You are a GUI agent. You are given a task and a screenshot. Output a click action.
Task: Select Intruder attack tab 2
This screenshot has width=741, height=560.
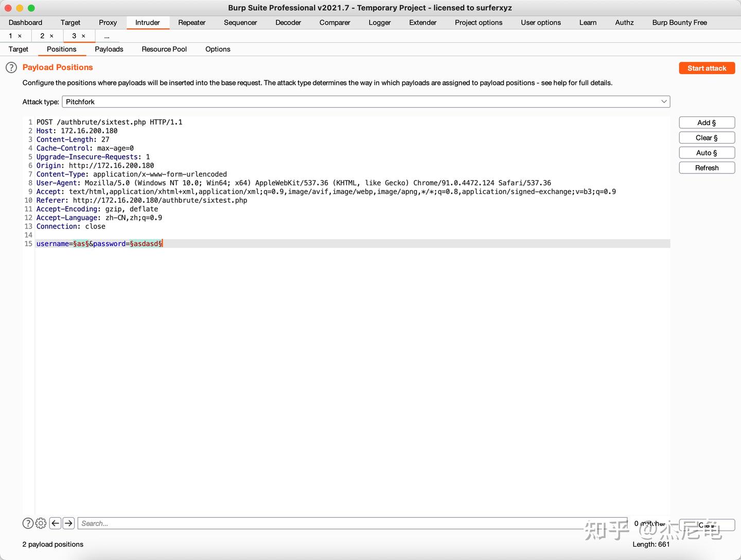[42, 36]
